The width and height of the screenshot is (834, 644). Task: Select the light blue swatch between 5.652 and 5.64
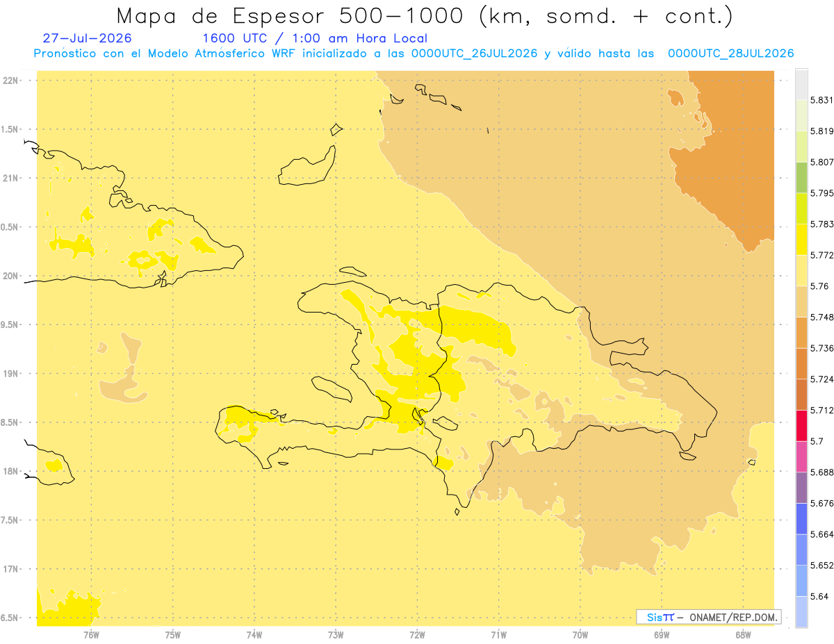tap(801, 581)
